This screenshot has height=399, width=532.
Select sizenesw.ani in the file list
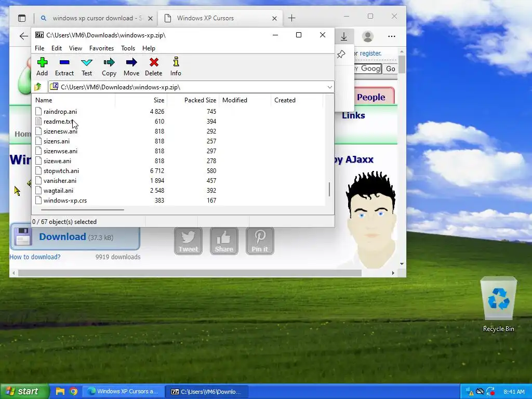(x=60, y=131)
